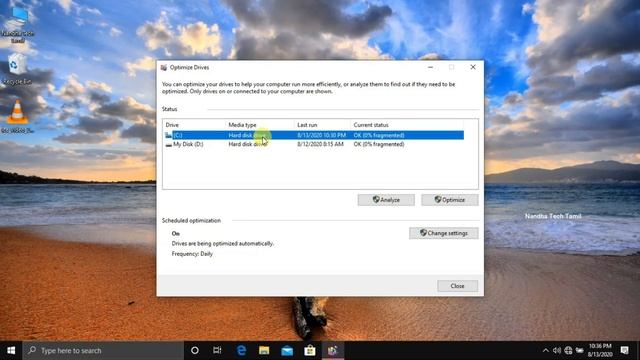Screen dimensions: 640x360
Task: Open the user folder desktop icon
Action: [17, 24]
